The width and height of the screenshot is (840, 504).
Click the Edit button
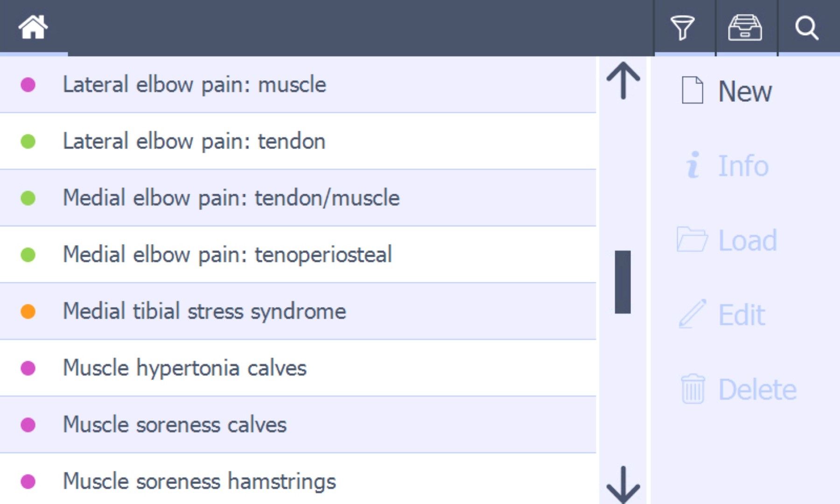722,315
